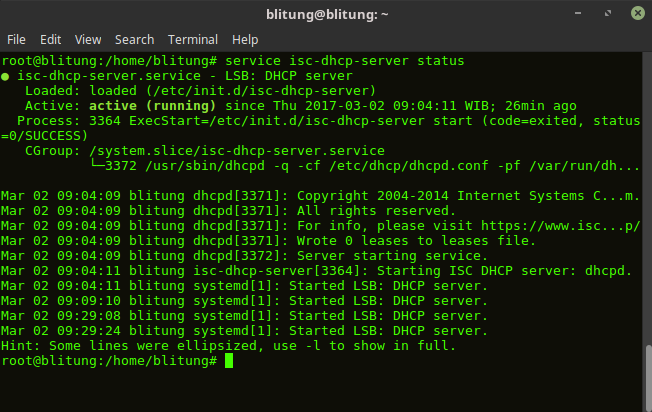Open the Help menu
The width and height of the screenshot is (652, 412).
point(245,40)
